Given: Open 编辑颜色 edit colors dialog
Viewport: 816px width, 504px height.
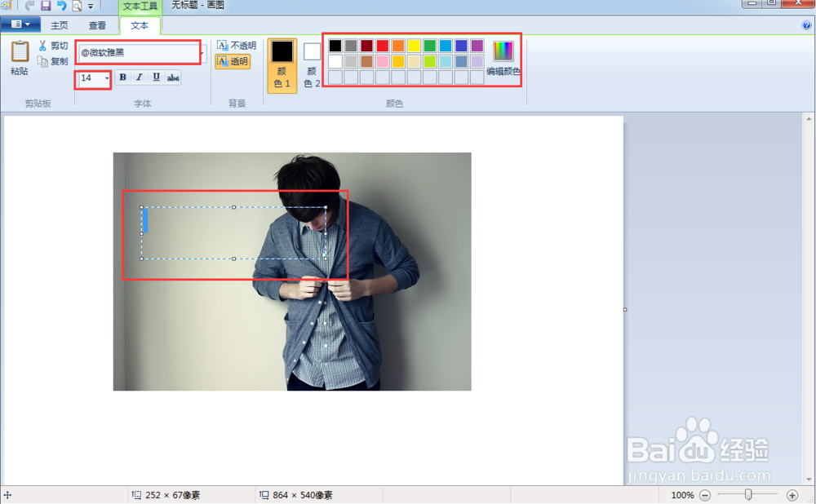Looking at the screenshot, I should click(x=503, y=58).
